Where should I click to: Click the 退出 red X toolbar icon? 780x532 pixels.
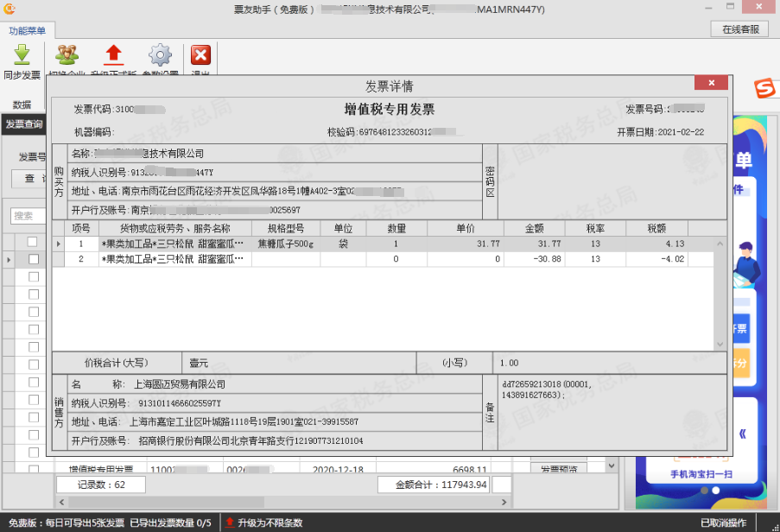(x=200, y=54)
